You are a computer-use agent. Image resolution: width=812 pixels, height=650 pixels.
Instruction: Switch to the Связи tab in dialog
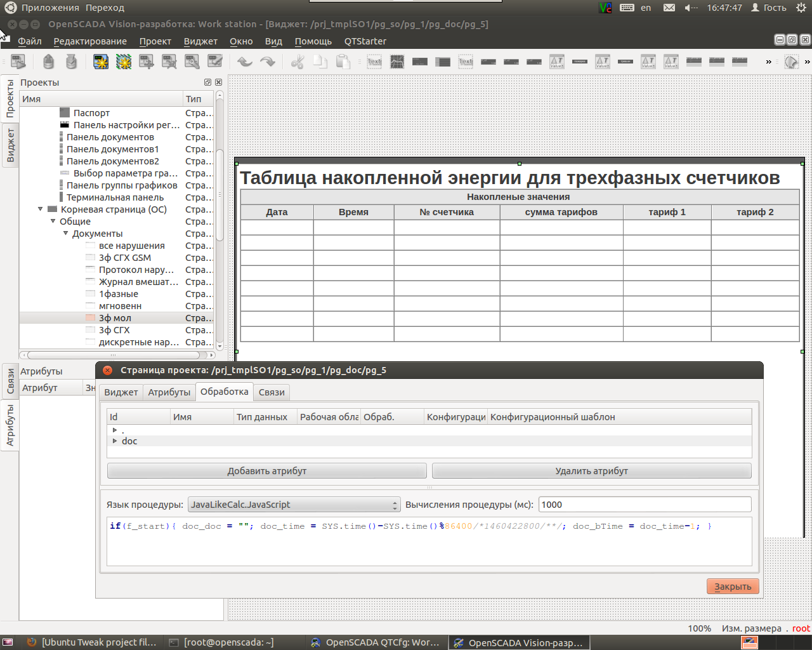pyautogui.click(x=272, y=392)
